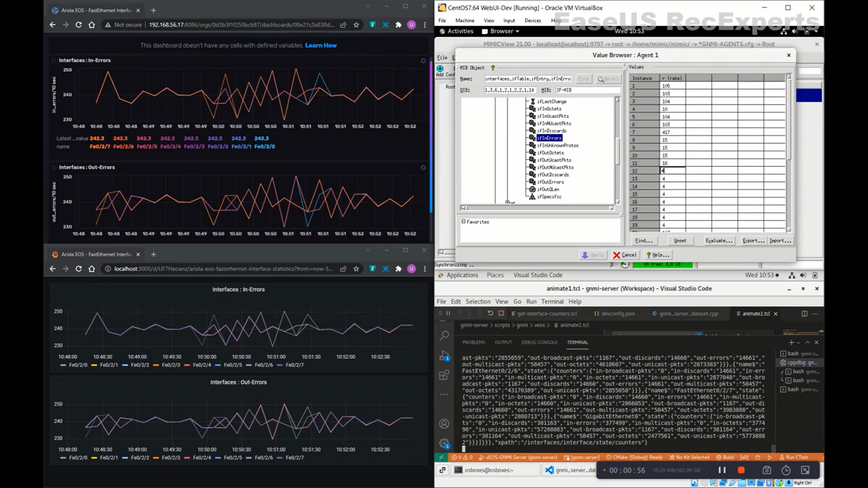Switch to the get-interface-counters.tcl tab

(544, 314)
